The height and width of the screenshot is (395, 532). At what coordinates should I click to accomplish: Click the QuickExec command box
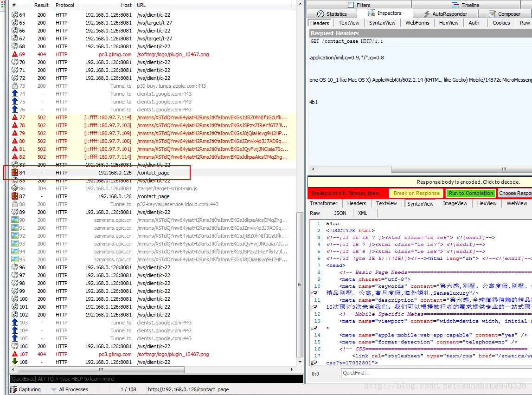pyautogui.click(x=156, y=379)
